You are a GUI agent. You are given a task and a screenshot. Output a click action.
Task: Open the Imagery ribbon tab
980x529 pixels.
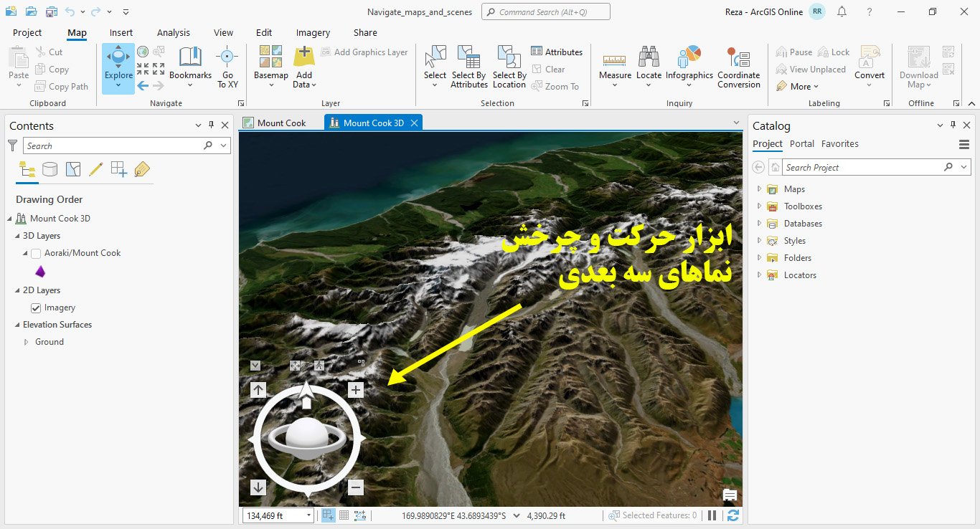coord(313,32)
